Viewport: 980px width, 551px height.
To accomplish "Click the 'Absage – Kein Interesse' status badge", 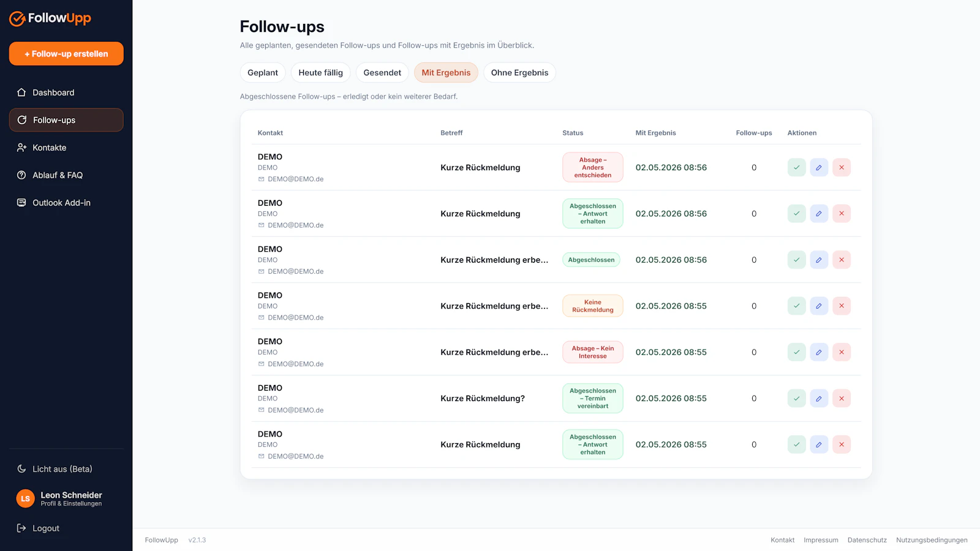I will pyautogui.click(x=593, y=352).
